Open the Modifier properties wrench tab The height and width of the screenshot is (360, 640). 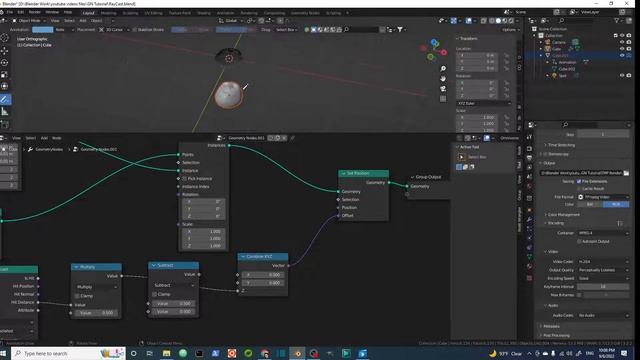529,220
